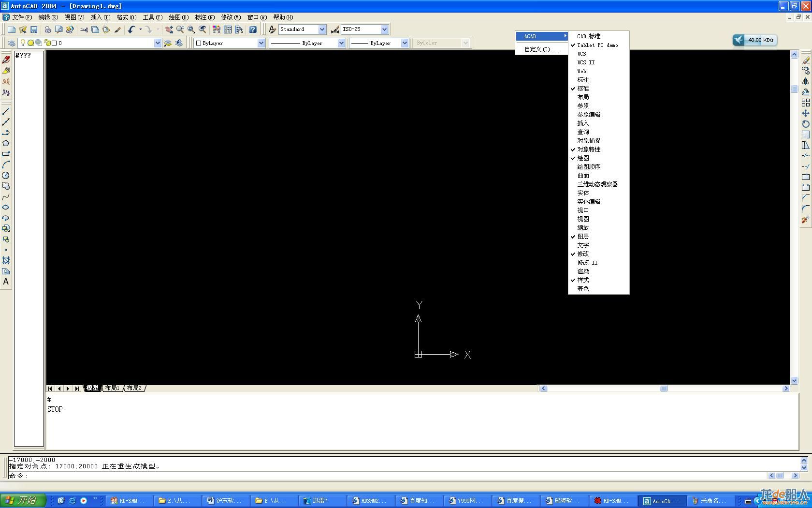
Task: Click the 自定义 customize entry
Action: [x=541, y=49]
